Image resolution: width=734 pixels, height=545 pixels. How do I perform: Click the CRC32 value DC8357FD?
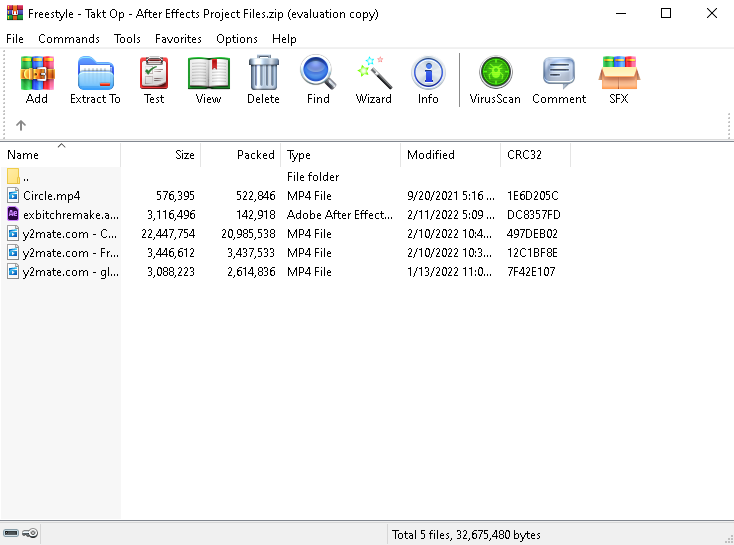pyautogui.click(x=534, y=215)
